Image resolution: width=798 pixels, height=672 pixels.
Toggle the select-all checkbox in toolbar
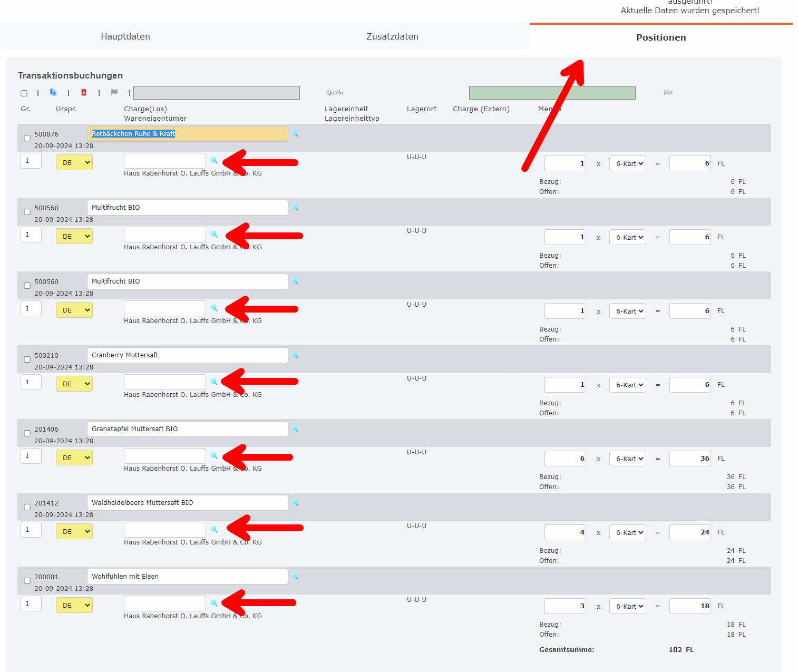point(24,93)
